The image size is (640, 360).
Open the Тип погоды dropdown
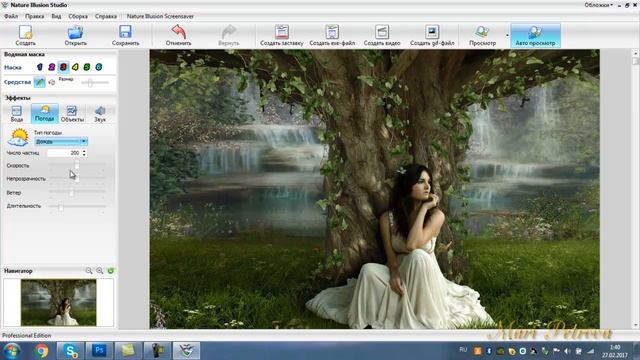[60, 141]
